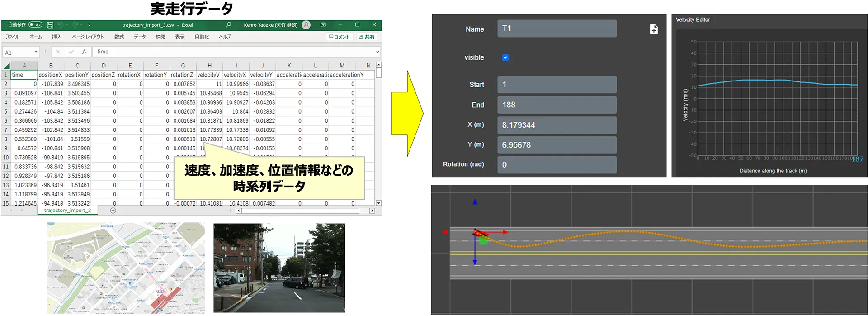
Task: Click the insert function fx icon
Action: [x=84, y=52]
